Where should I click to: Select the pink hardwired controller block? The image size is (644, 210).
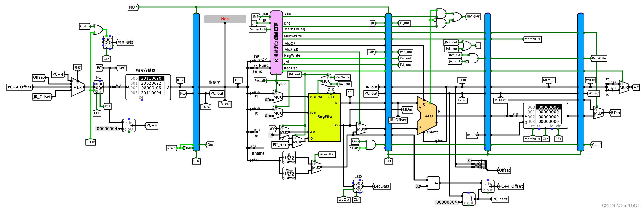276,43
